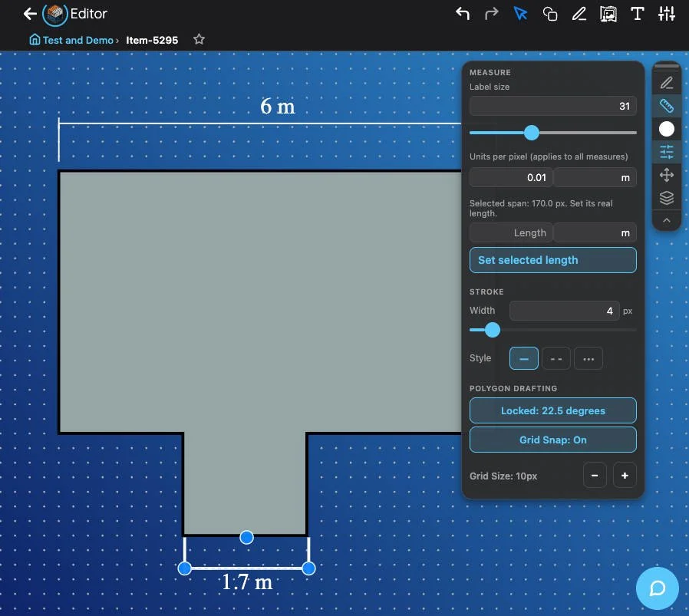Adjust the stroke Width slider handle
Screen dimensions: 689x616
[x=492, y=330]
